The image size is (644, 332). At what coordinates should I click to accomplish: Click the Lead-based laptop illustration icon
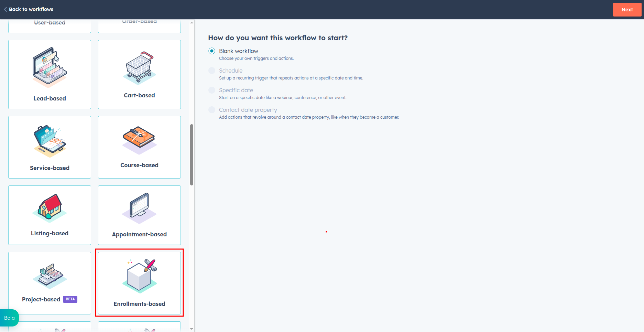pyautogui.click(x=50, y=67)
